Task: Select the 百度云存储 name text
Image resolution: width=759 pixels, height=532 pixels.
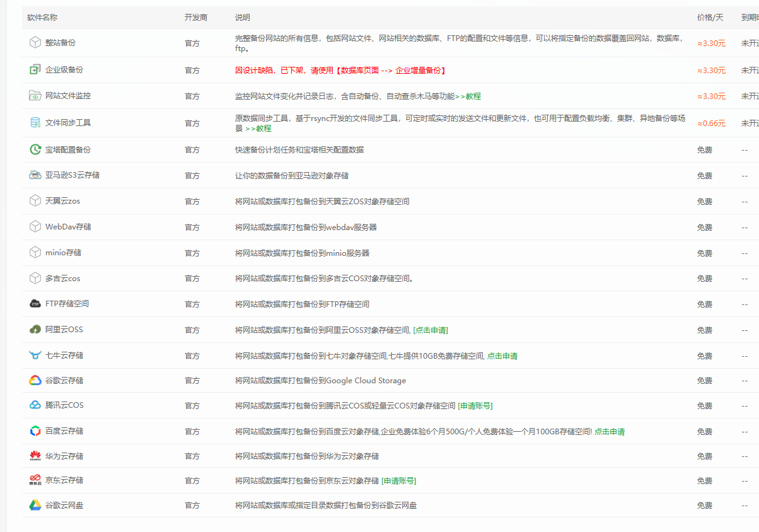Action: 64,431
